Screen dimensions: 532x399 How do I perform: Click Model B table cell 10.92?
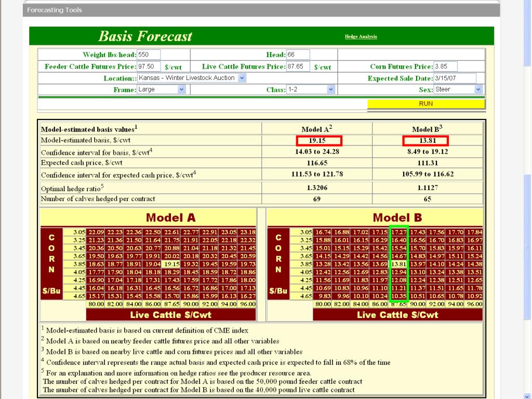[474, 296]
